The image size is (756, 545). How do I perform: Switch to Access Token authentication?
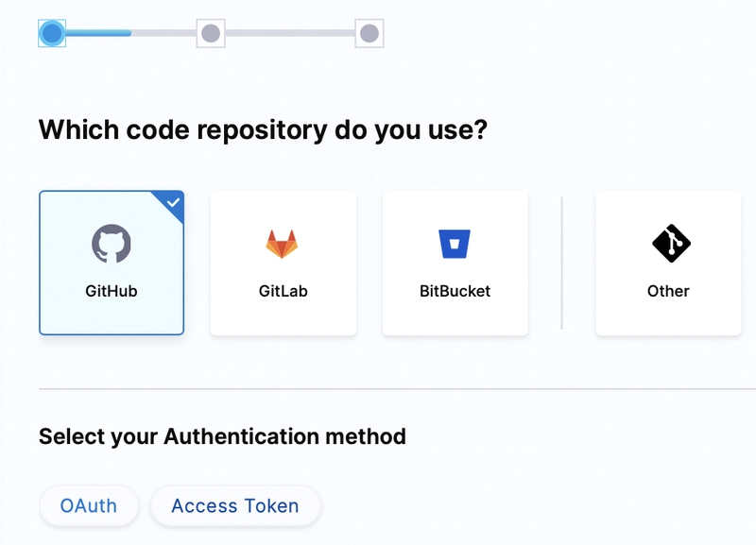[x=234, y=505]
